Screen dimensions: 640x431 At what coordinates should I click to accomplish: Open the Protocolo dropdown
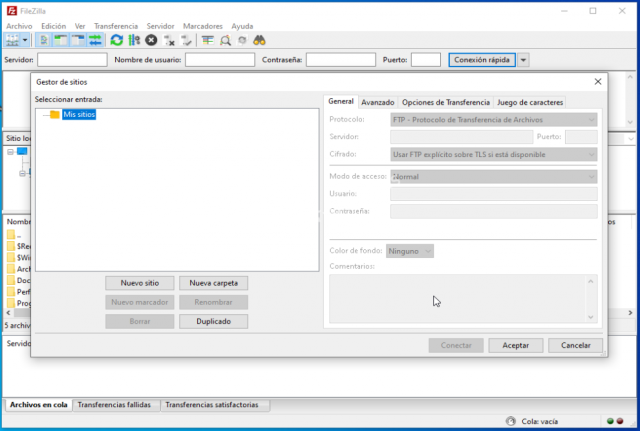click(x=494, y=120)
